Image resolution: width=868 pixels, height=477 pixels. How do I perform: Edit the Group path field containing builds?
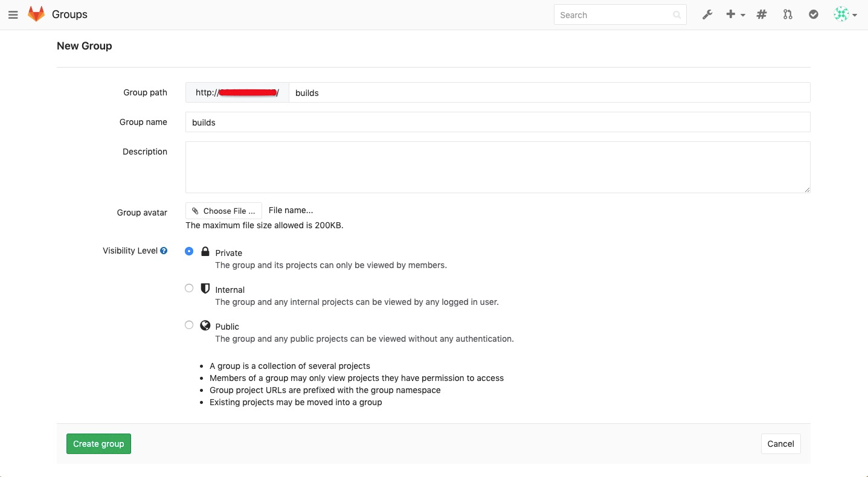(x=549, y=92)
